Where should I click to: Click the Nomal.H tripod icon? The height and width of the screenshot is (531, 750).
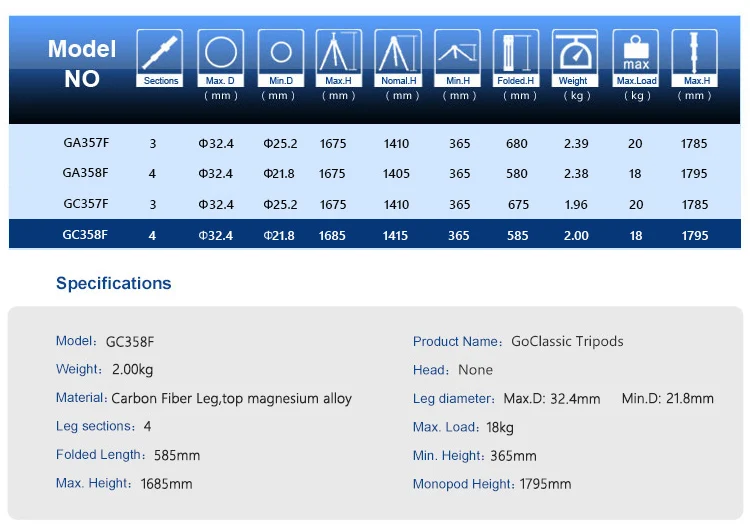coord(398,58)
